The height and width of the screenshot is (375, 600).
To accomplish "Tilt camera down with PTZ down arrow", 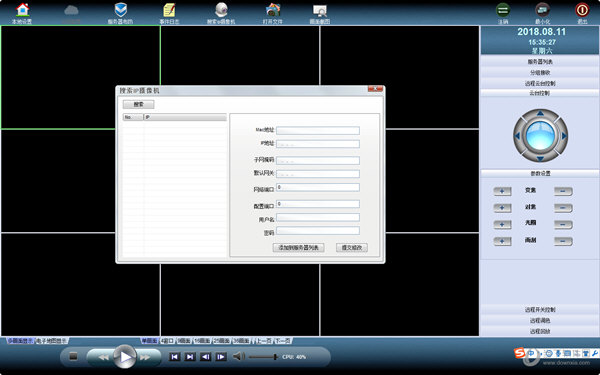I will (x=540, y=158).
